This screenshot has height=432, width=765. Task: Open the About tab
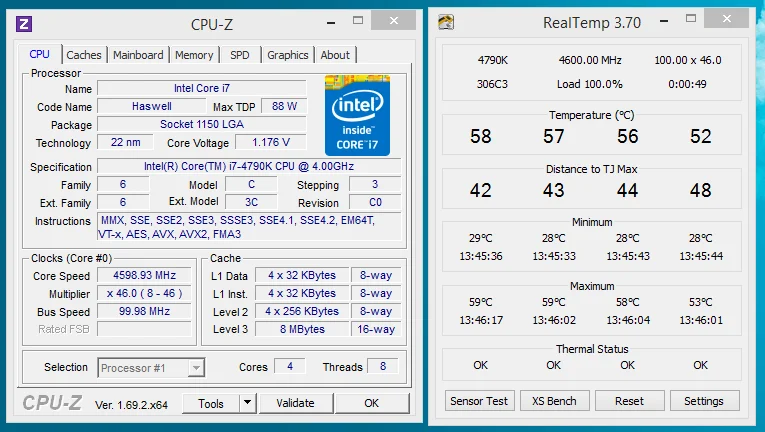[335, 55]
